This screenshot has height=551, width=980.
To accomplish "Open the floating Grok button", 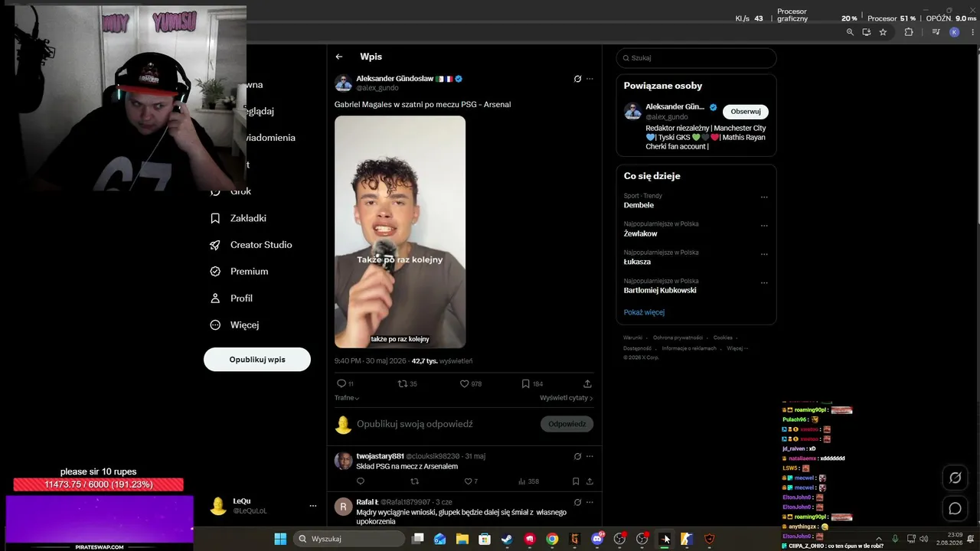I will coord(955,478).
